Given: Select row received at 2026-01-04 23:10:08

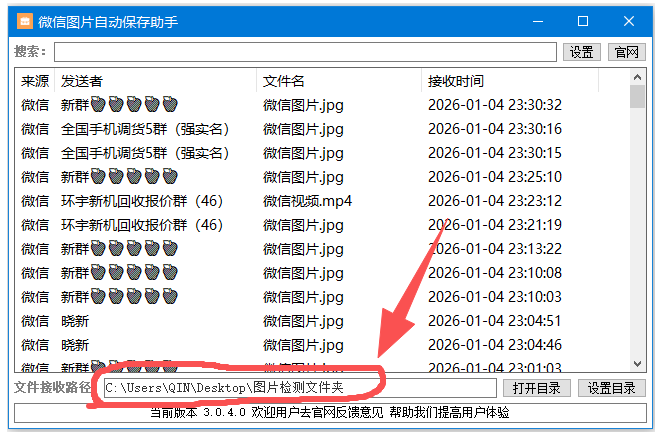Looking at the screenshot, I should coord(323,273).
